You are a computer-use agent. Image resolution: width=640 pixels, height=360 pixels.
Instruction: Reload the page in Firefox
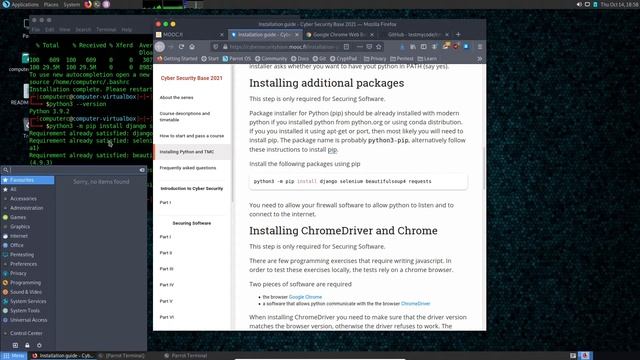tap(181, 47)
